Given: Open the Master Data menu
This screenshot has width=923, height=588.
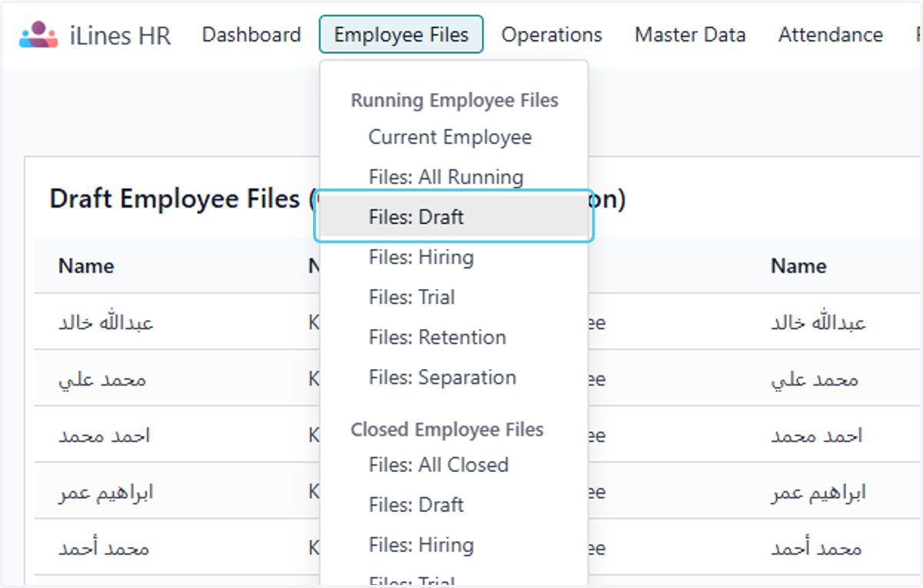Looking at the screenshot, I should 690,35.
